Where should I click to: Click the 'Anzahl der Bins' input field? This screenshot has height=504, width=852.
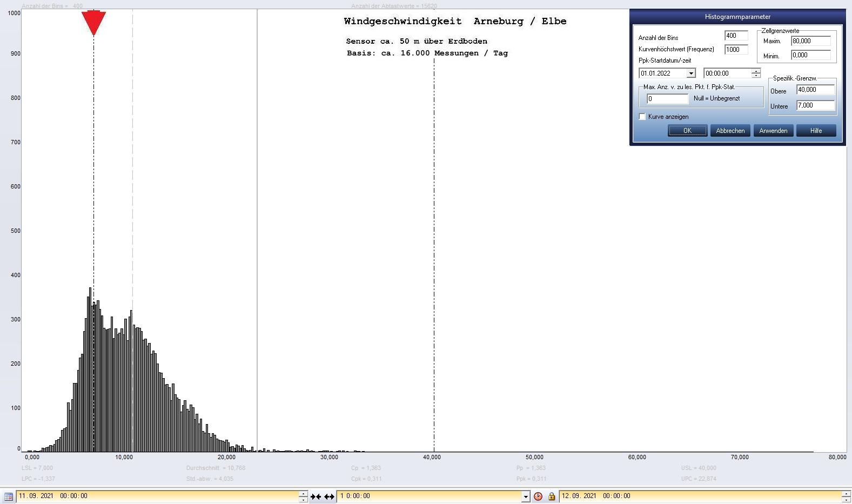(x=736, y=36)
